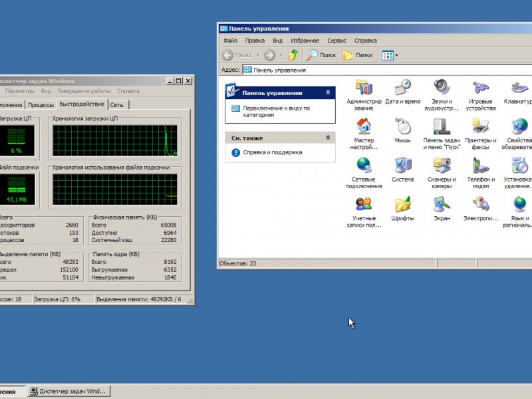Go up one folder level
The width and height of the screenshot is (532, 399).
pyautogui.click(x=293, y=55)
